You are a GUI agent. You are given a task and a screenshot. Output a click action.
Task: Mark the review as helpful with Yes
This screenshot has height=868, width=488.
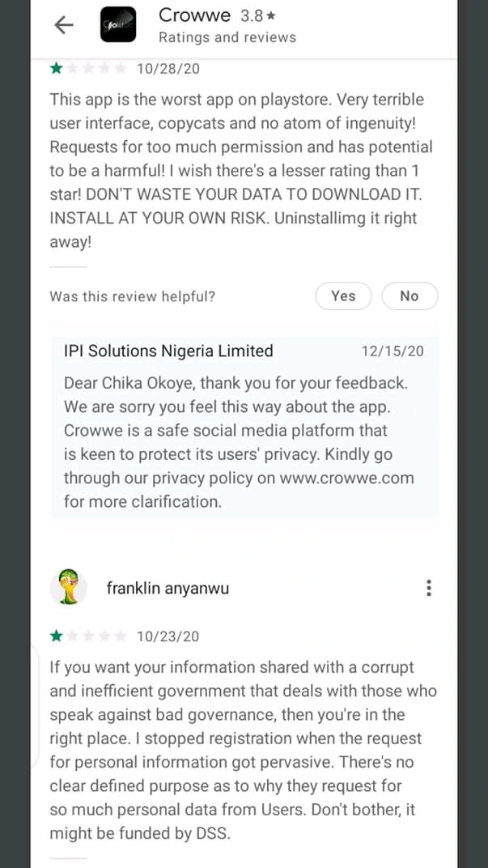click(x=343, y=296)
